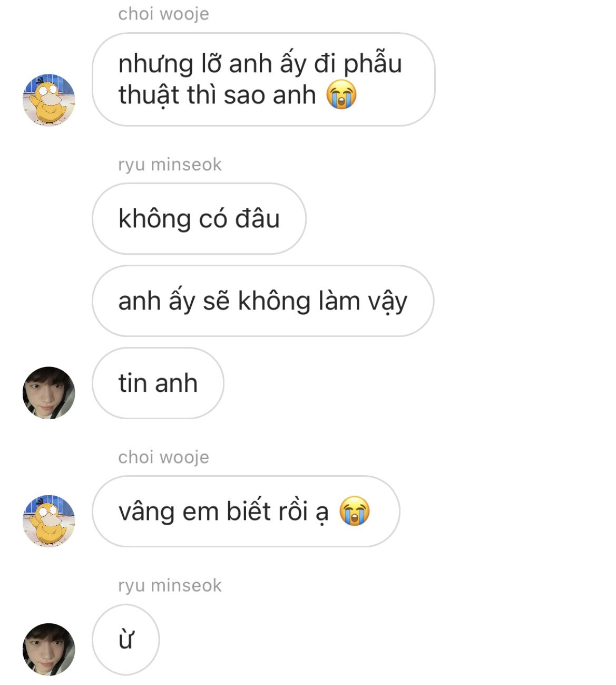Tap Psyduck avatar beside 'vâng em biết rồi ạ'
The height and width of the screenshot is (685, 616).
[x=48, y=521]
